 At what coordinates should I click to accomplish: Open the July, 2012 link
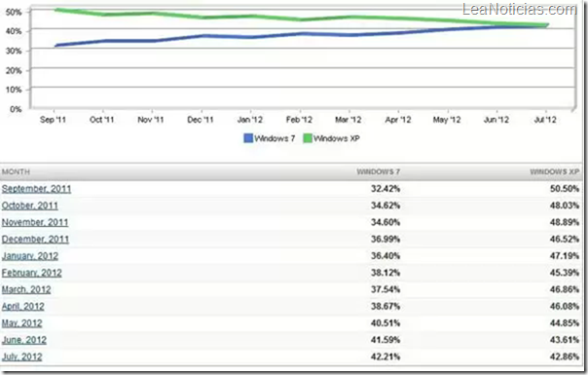click(21, 357)
